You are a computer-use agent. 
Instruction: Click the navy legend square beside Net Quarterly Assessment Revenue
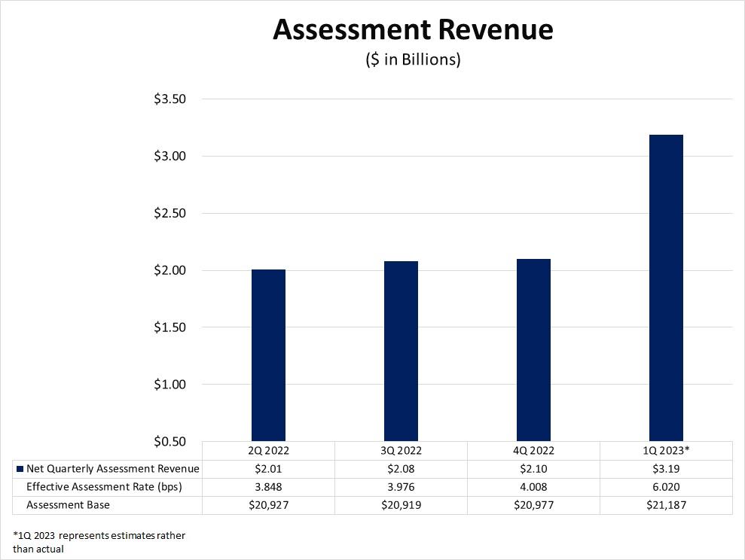click(x=20, y=469)
